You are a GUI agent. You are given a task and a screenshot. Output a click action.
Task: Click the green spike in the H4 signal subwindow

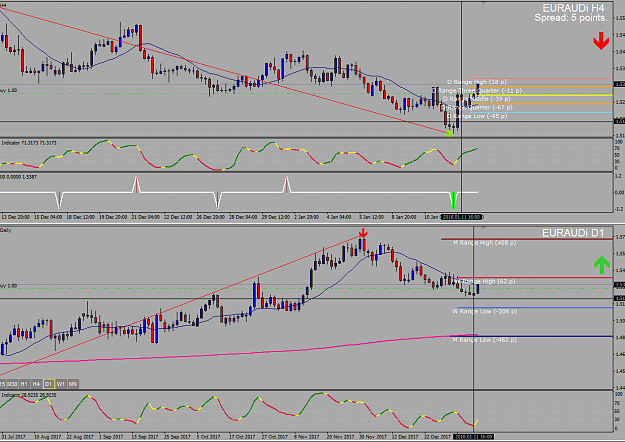454,200
